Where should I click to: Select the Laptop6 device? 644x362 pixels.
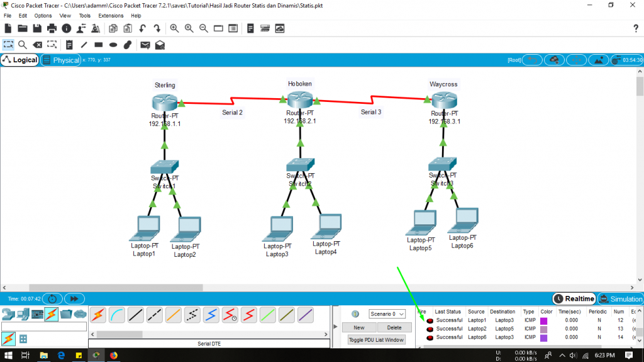click(463, 220)
